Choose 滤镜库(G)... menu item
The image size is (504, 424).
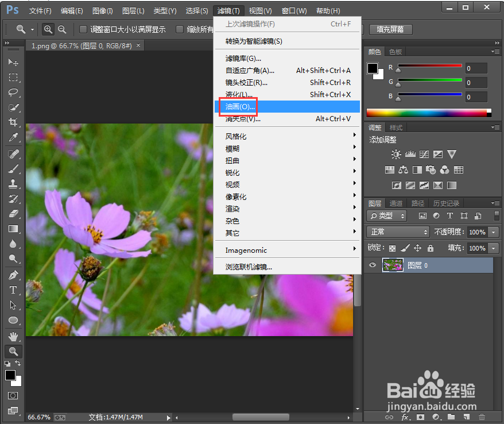[x=287, y=59]
